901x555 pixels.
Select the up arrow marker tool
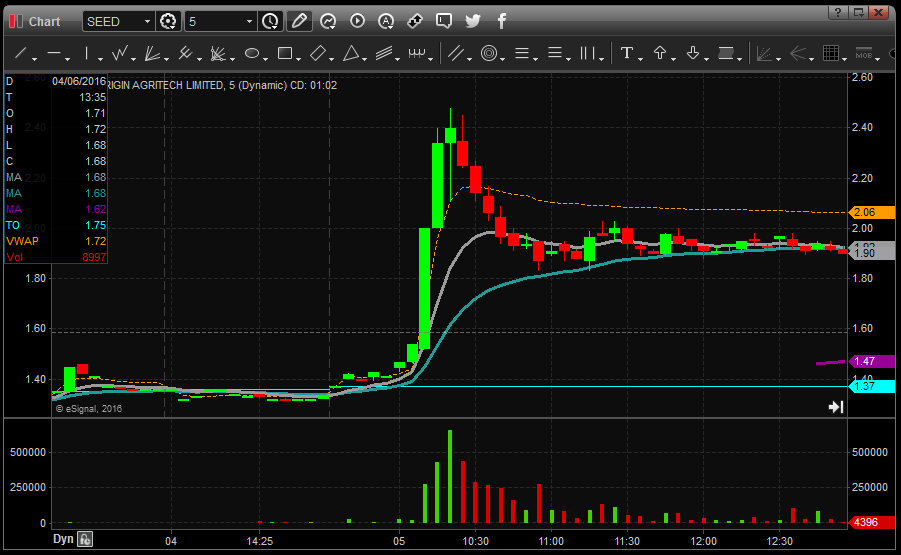(660, 53)
